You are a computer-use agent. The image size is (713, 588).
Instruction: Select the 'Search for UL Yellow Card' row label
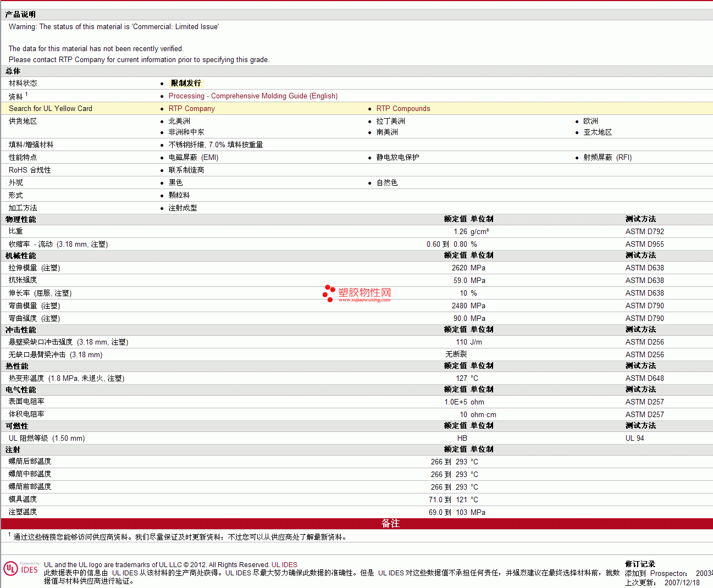pos(51,108)
